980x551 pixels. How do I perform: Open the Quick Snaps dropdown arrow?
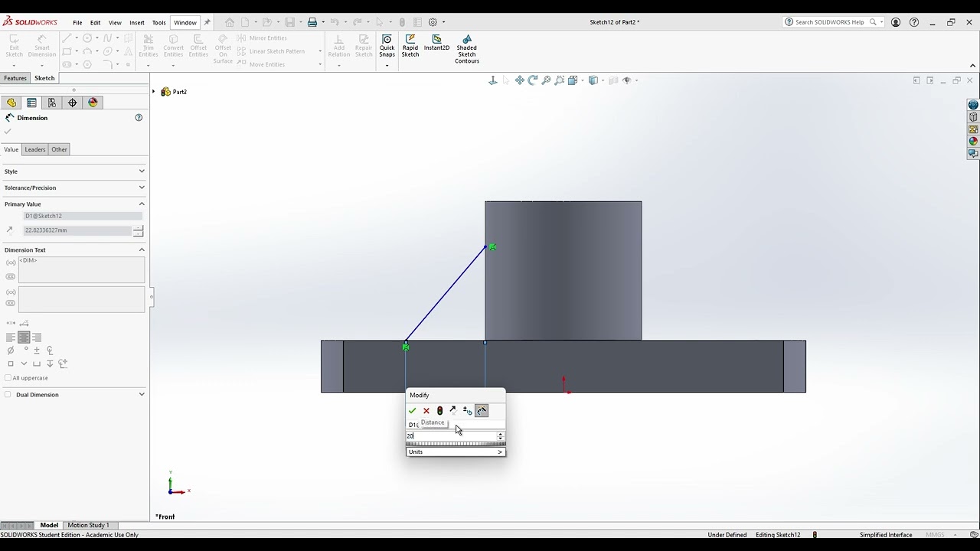point(387,66)
